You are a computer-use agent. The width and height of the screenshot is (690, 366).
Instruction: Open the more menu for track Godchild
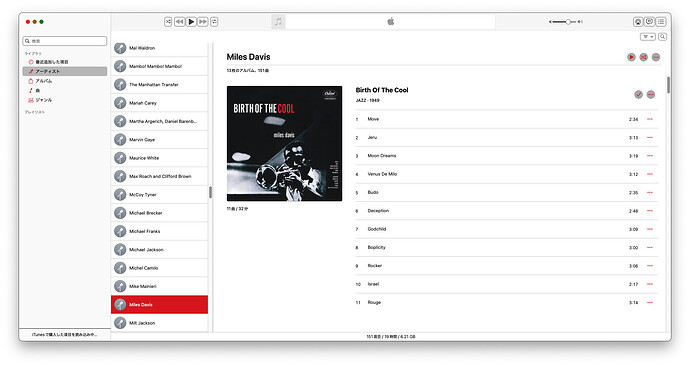[650, 229]
